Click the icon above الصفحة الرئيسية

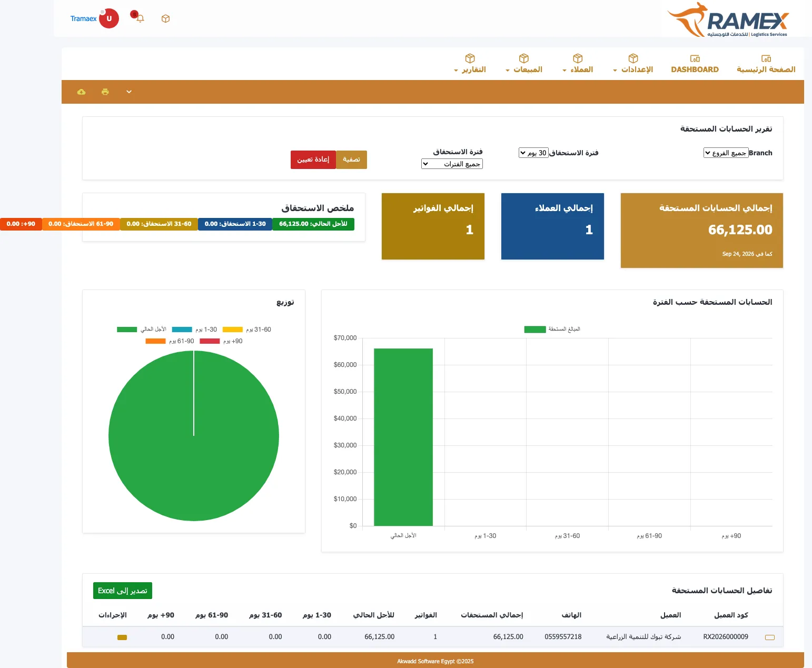766,58
